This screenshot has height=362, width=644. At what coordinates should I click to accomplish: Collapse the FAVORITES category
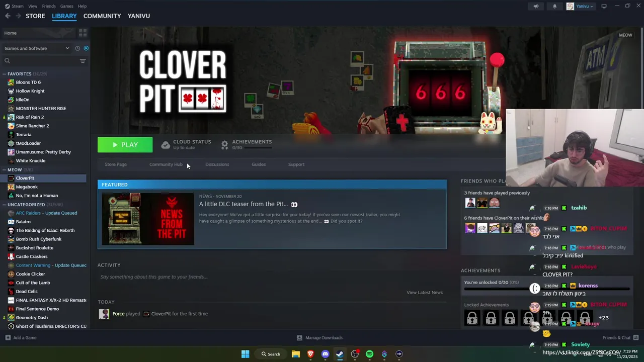pos(5,74)
